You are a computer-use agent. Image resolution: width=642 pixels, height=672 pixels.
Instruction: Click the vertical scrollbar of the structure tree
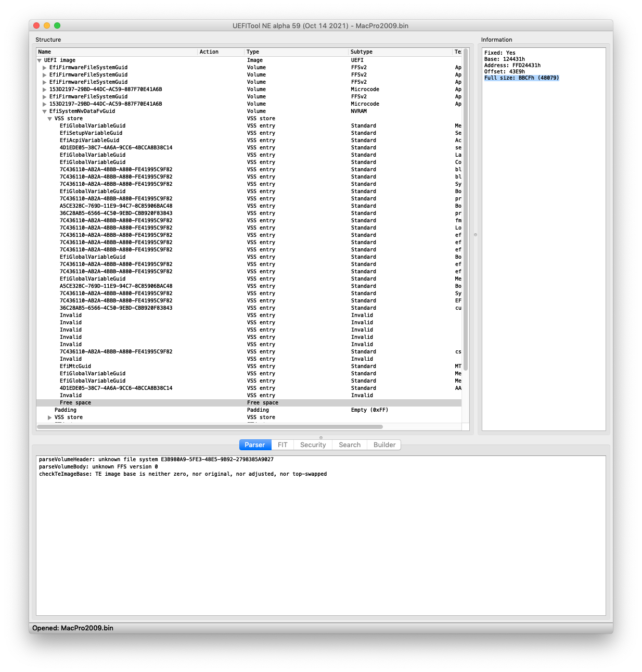pyautogui.click(x=466, y=209)
